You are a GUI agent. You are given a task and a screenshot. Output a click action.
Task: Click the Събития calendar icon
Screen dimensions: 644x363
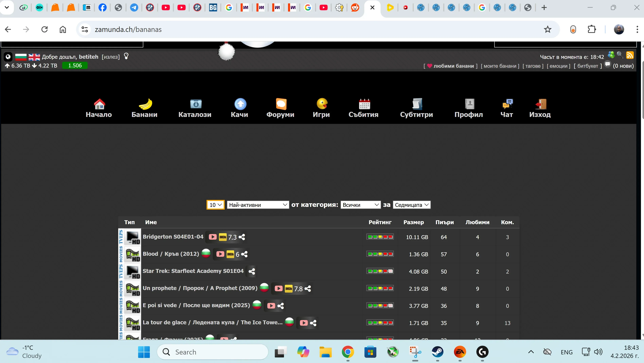pyautogui.click(x=364, y=104)
